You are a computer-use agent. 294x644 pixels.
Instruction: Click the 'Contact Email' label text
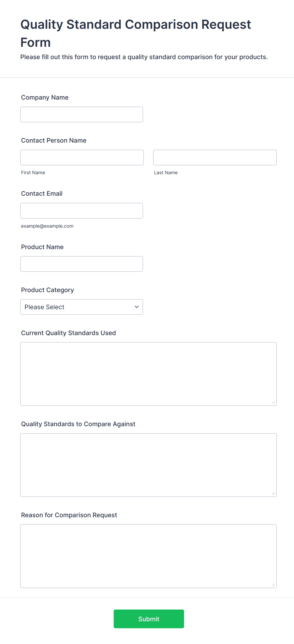point(42,193)
